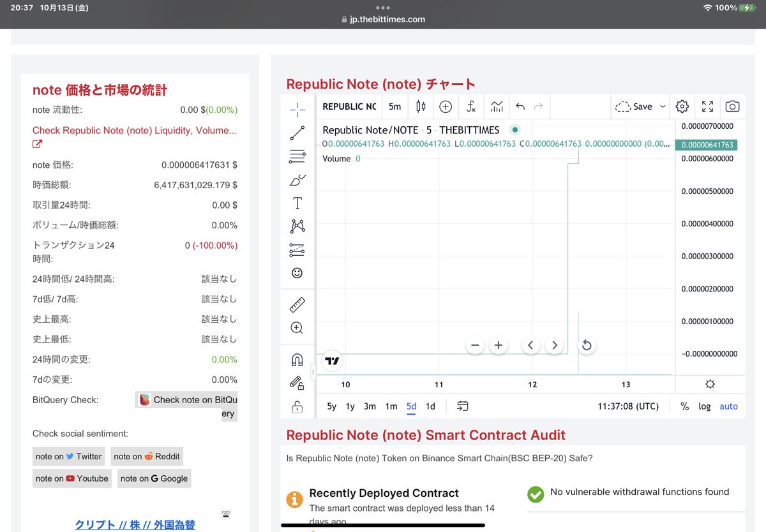Add a compare symbol with plus icon
The image size is (766, 532).
(446, 107)
